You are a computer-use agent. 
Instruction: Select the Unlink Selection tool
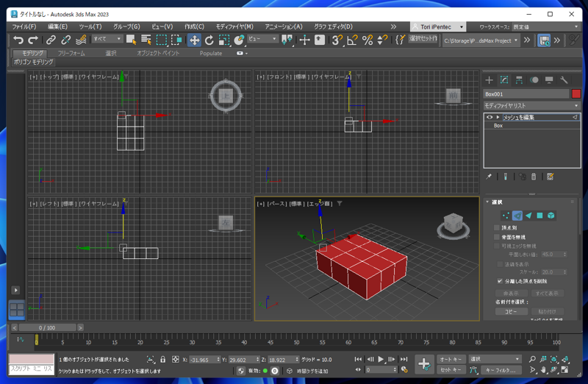[x=66, y=40]
